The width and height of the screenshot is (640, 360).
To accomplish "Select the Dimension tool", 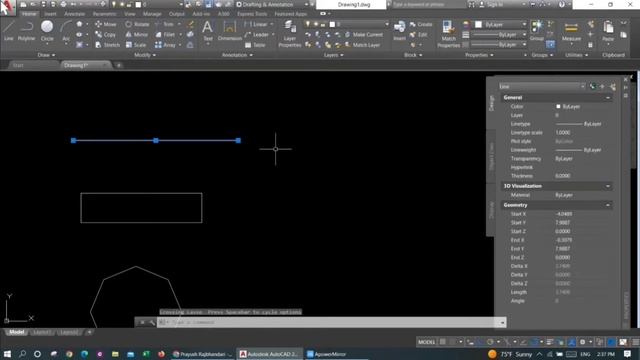I will (x=230, y=31).
